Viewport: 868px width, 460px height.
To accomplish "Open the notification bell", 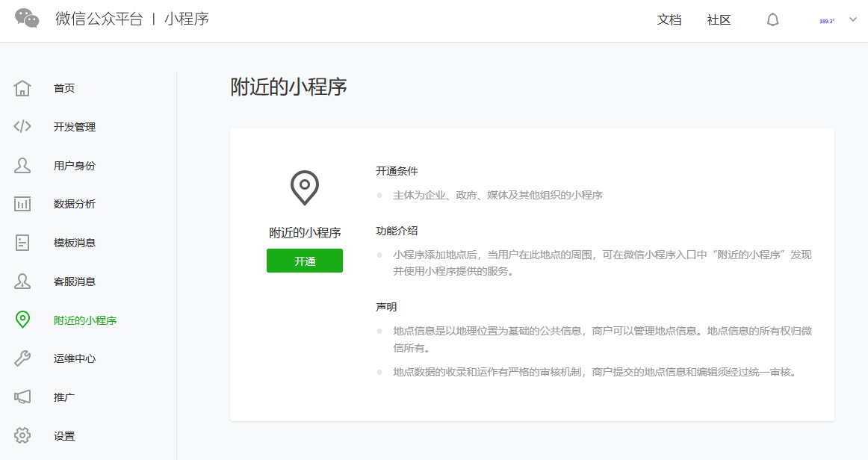I will tap(773, 20).
